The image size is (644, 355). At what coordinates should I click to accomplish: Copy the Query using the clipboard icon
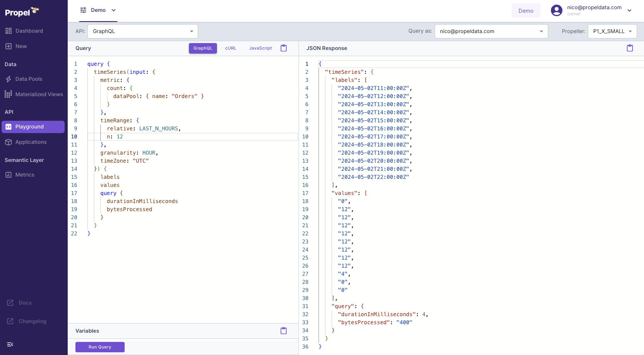point(284,48)
